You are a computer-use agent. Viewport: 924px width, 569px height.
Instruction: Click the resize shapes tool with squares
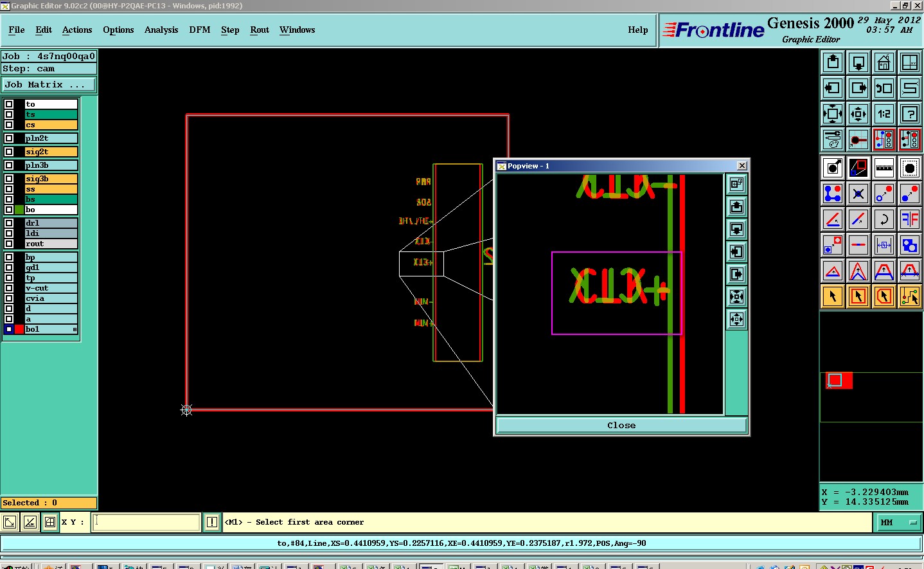pos(833,245)
